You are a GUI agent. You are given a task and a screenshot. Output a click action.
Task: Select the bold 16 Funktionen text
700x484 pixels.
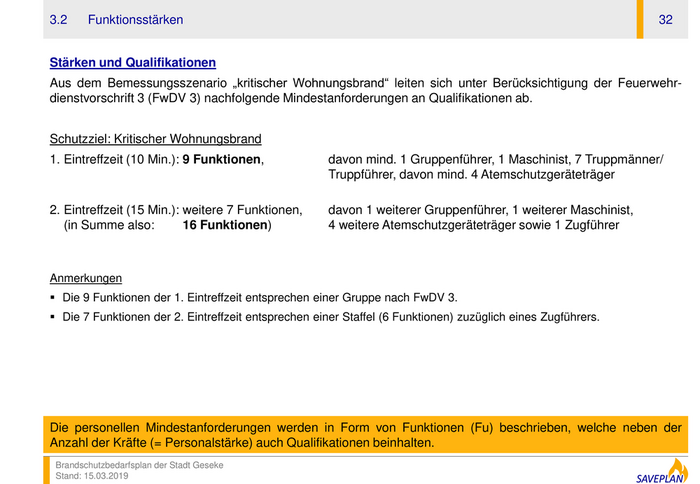tap(226, 225)
